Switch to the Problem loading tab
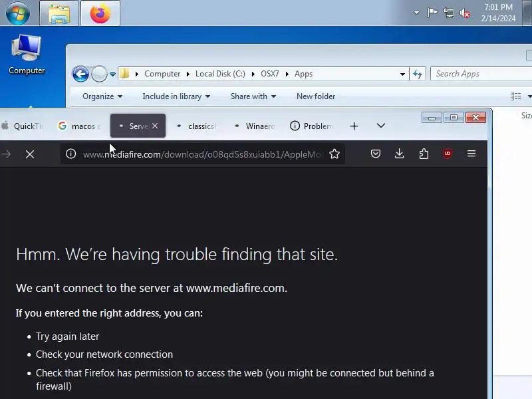 tap(313, 126)
